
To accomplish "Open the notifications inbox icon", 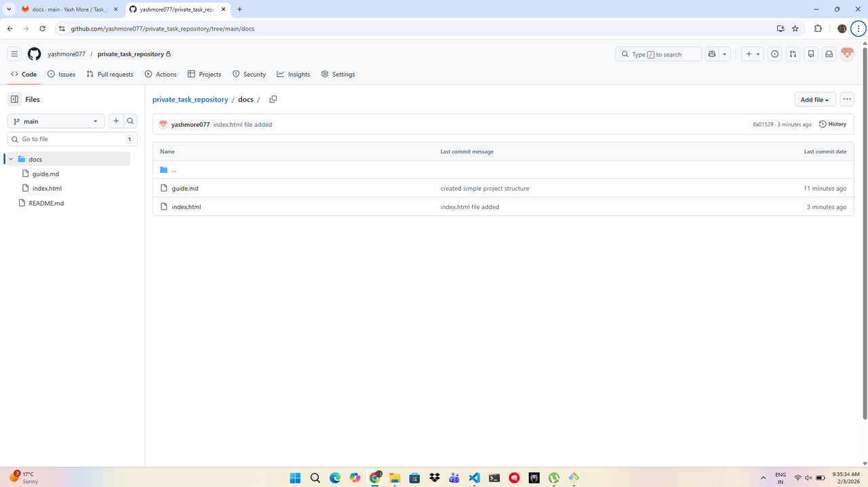I will pyautogui.click(x=829, y=54).
